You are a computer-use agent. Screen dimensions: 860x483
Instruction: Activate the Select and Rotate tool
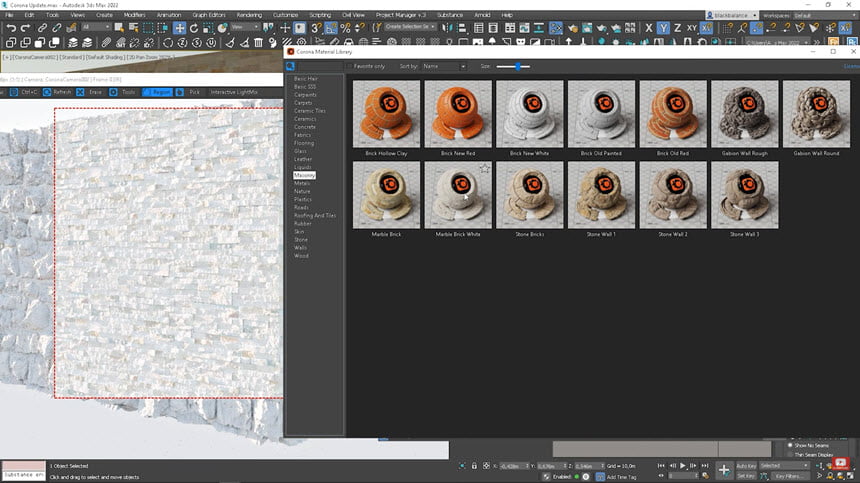[x=194, y=28]
